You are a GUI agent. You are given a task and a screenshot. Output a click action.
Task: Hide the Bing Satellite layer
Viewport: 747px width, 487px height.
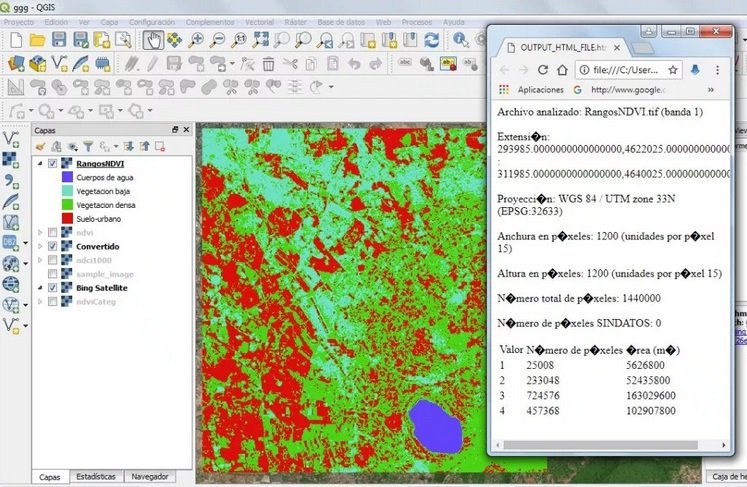52,288
